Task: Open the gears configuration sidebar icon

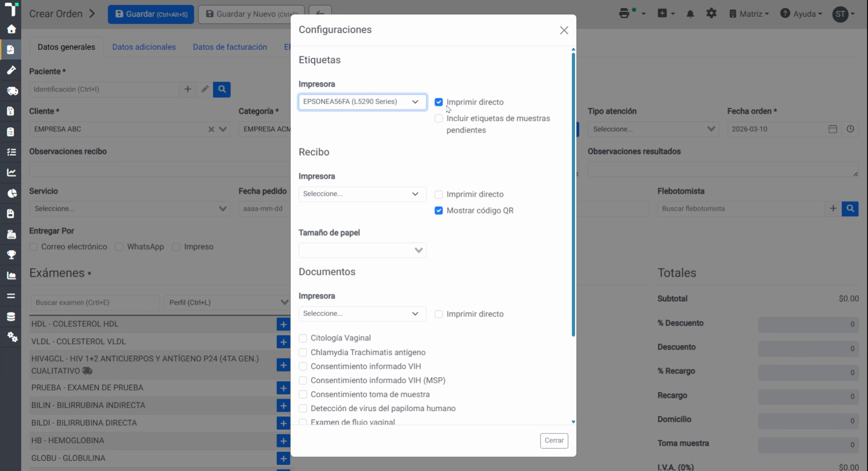Action: 12,337
